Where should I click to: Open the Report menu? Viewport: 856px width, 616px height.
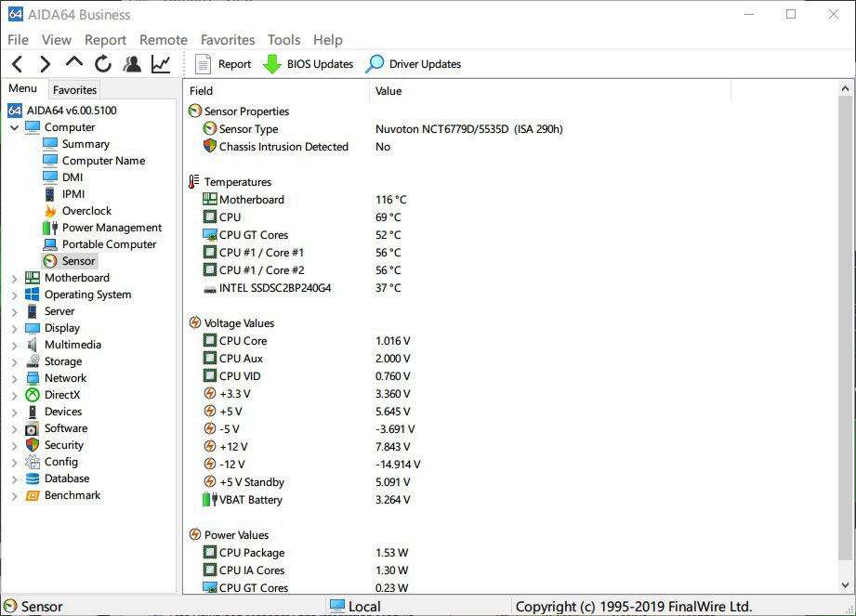[x=105, y=40]
